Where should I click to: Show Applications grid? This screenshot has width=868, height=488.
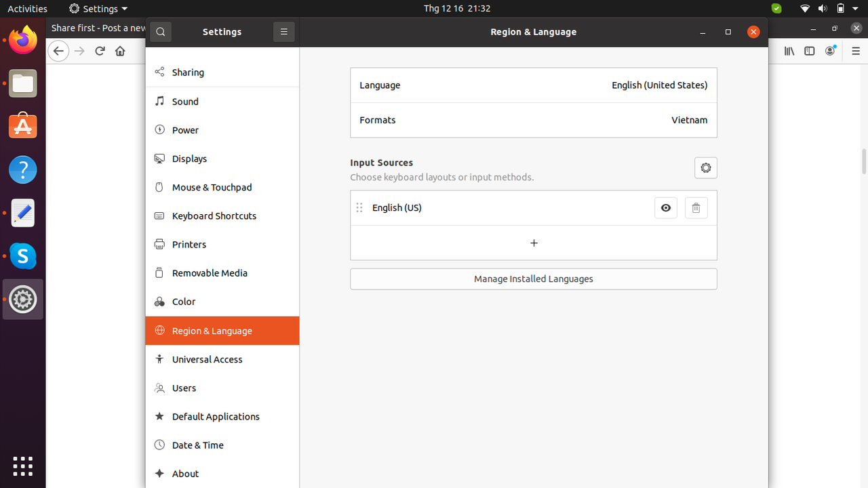(23, 466)
